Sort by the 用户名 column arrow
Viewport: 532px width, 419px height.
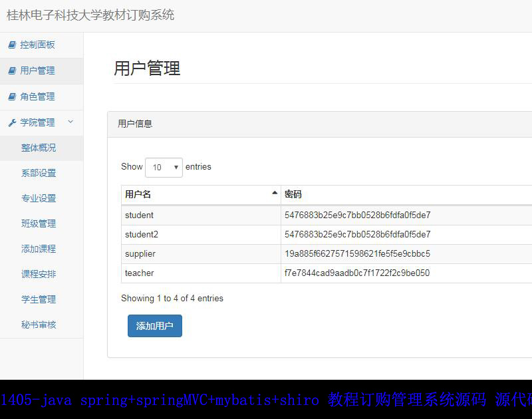tap(275, 193)
